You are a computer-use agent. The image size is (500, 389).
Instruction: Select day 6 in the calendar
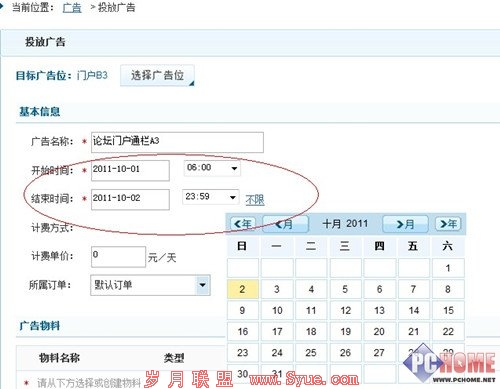[x=379, y=289]
